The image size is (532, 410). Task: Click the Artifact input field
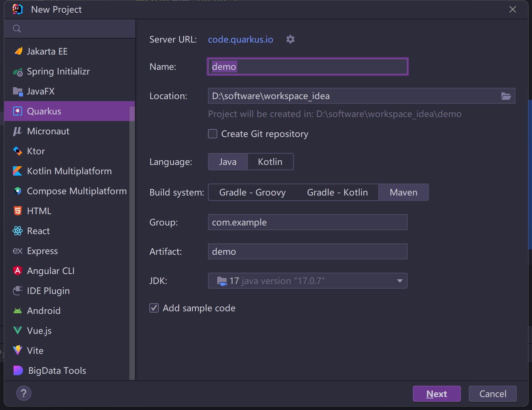point(308,251)
